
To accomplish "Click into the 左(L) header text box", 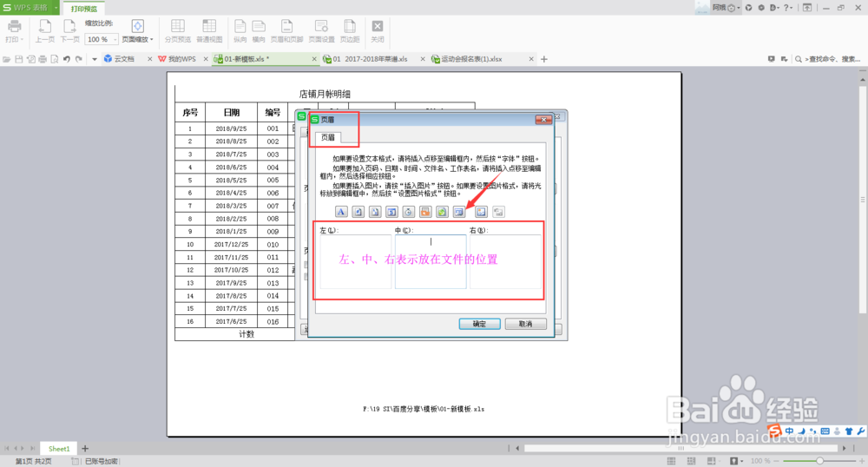I will click(355, 262).
